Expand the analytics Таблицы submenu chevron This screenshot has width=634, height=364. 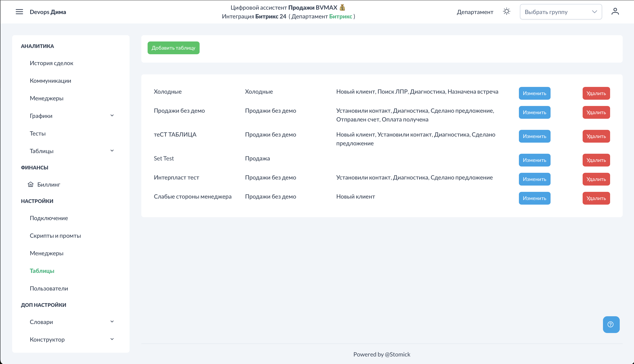coord(112,151)
